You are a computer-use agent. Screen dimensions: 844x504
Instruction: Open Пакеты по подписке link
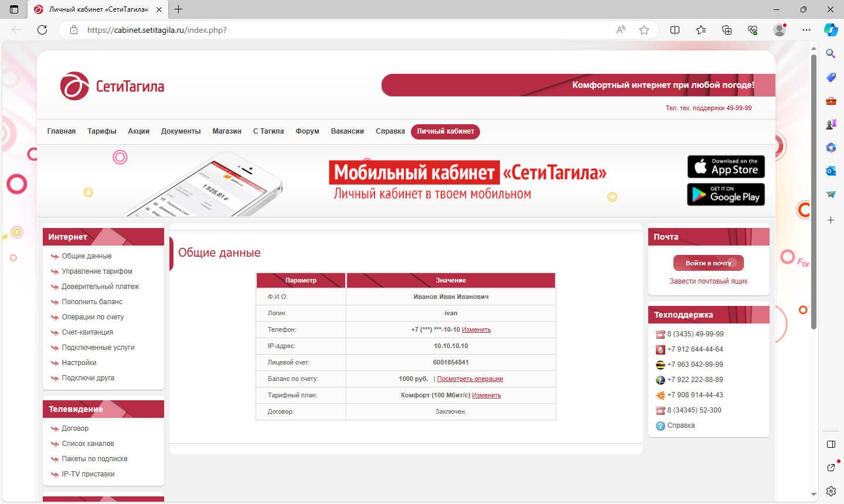coord(94,459)
